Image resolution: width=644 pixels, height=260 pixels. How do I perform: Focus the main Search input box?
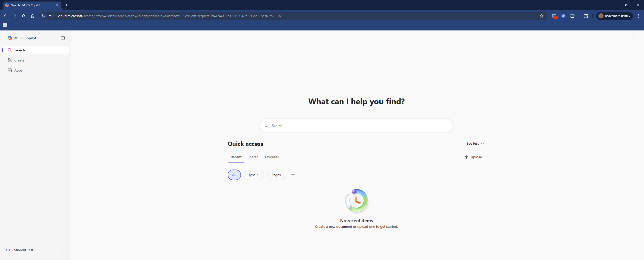pos(356,126)
